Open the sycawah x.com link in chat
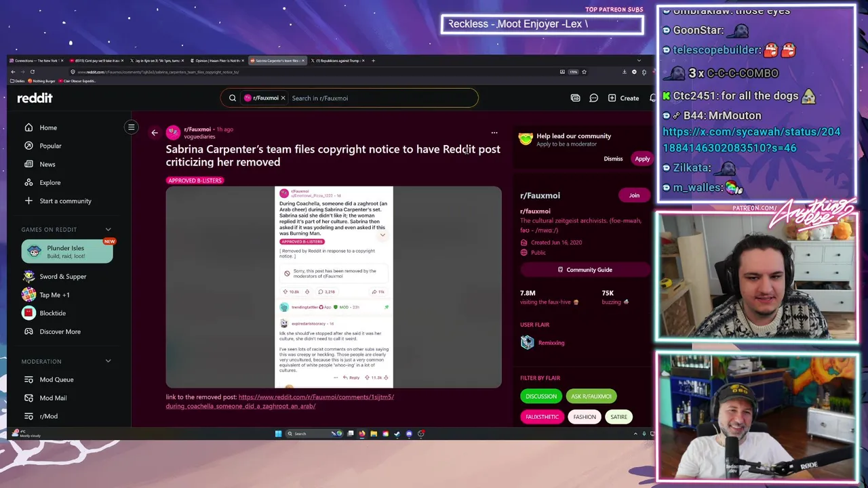Screen dimensions: 868x488 coord(751,140)
